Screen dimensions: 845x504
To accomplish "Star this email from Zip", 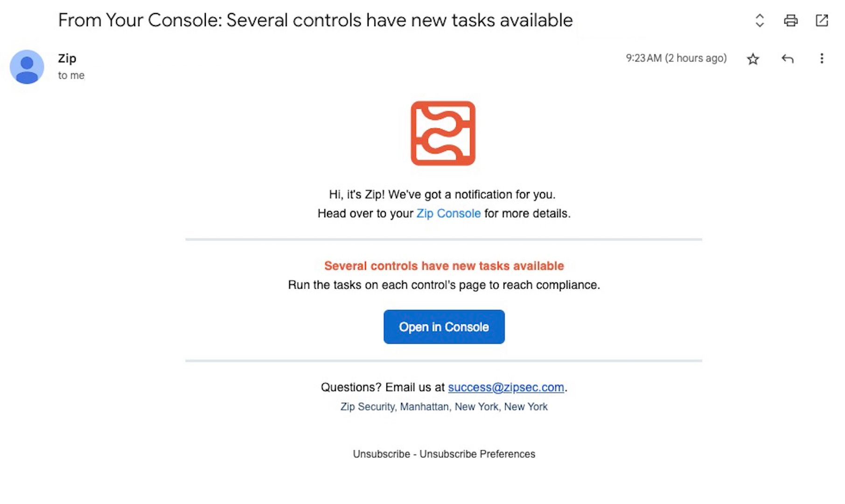I will pos(753,59).
